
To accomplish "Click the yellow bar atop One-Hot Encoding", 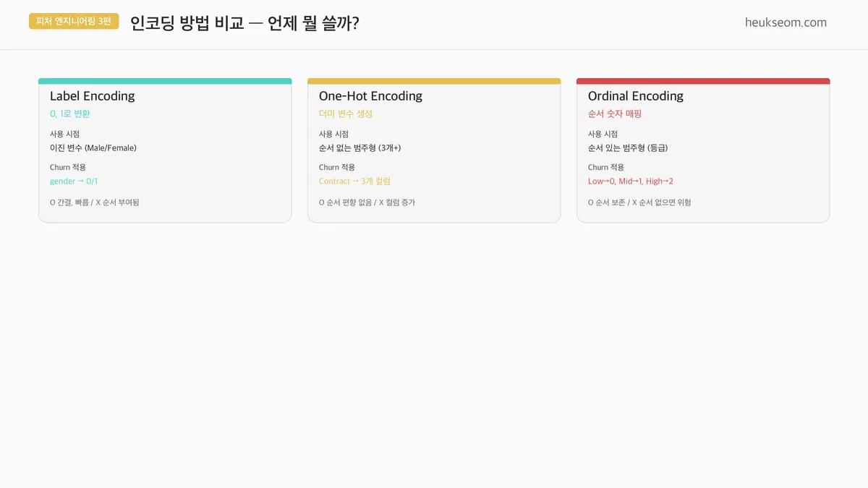I will (x=434, y=81).
